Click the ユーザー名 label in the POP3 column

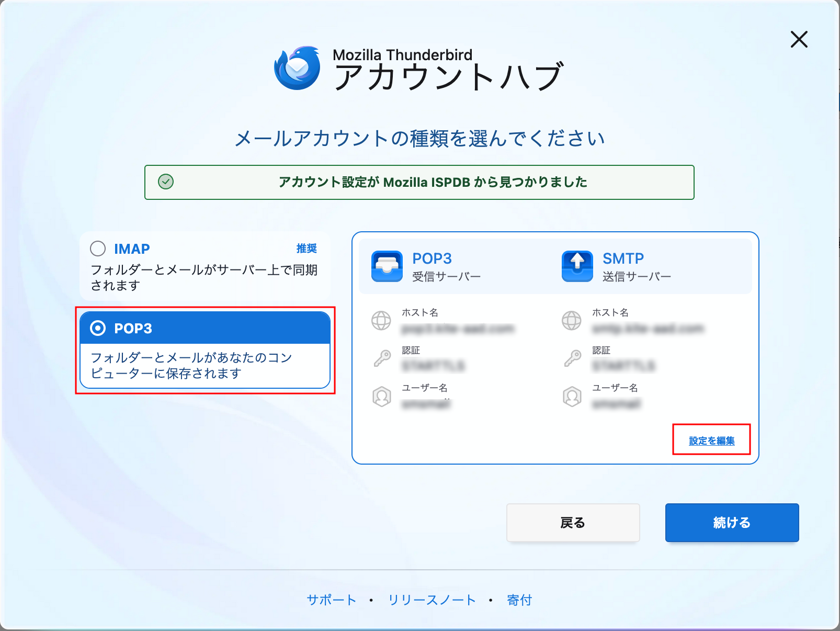425,388
